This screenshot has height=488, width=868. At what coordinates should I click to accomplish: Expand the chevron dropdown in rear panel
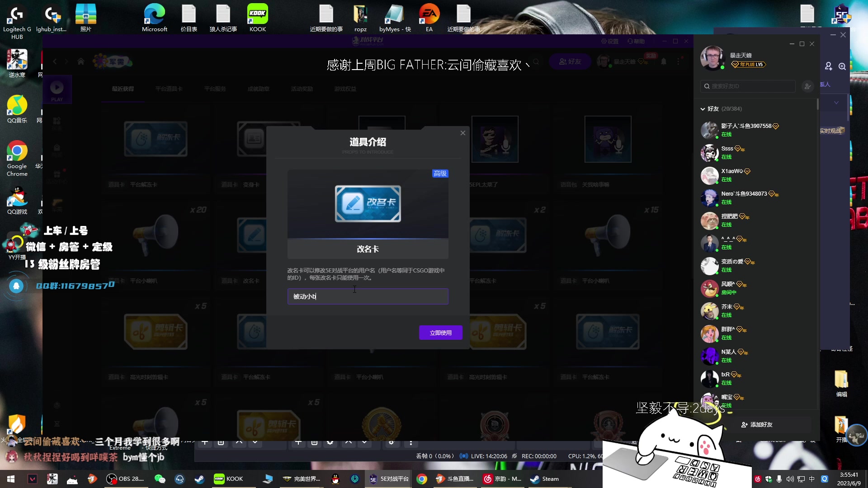point(836,103)
